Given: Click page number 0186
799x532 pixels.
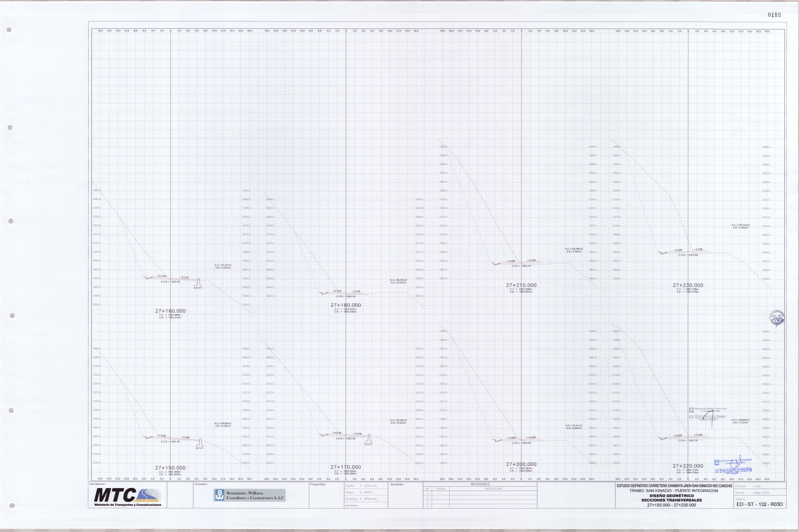Looking at the screenshot, I should [x=774, y=15].
